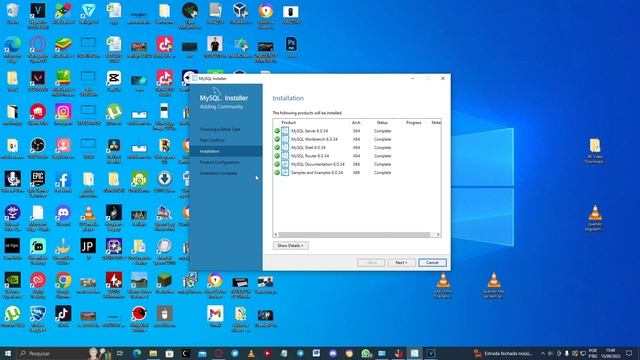Select Choosing a Setup Type step
This screenshot has height=360, width=640.
[220, 129]
